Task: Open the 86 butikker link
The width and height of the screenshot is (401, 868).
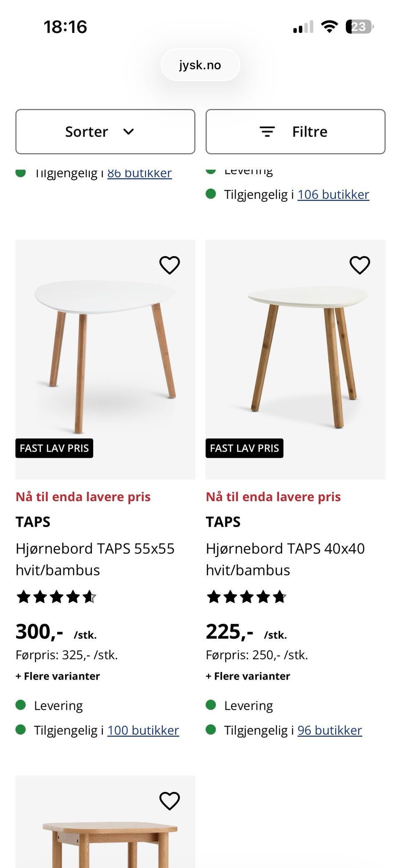Action: [139, 174]
